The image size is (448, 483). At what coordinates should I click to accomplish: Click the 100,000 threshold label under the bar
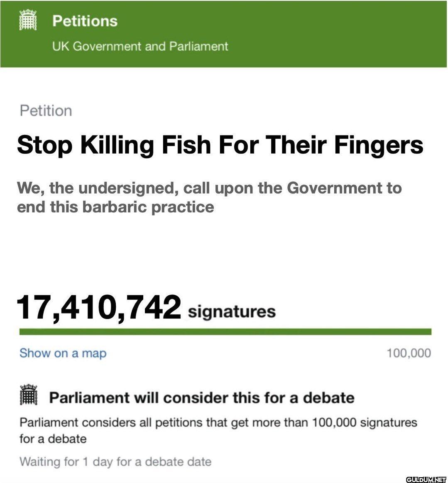(409, 353)
